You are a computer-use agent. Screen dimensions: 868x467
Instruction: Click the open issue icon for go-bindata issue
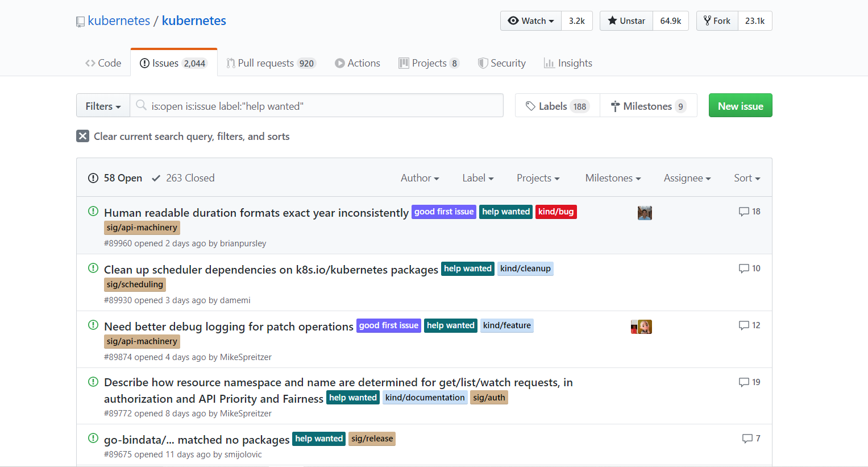pos(93,438)
